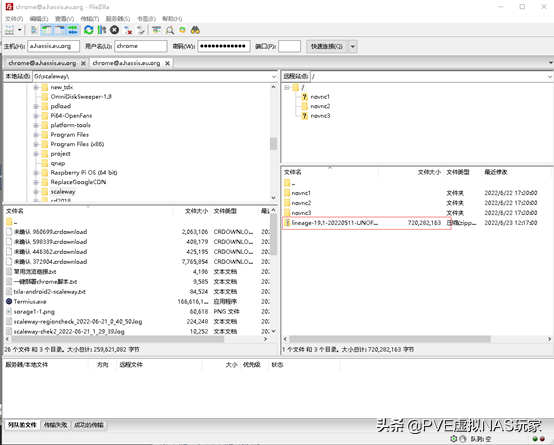Toggle the transfer queue display
Viewport: 554px width, 445px height.
73,30
